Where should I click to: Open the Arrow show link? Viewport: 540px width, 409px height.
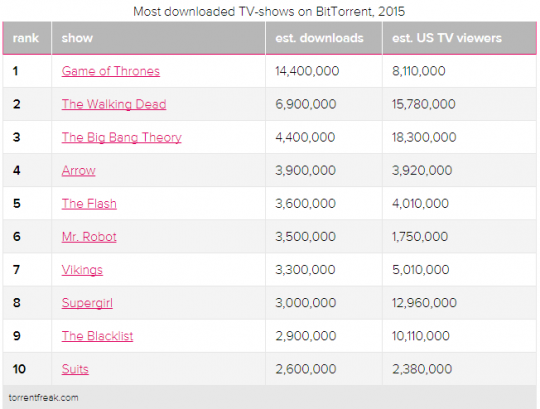coord(79,170)
